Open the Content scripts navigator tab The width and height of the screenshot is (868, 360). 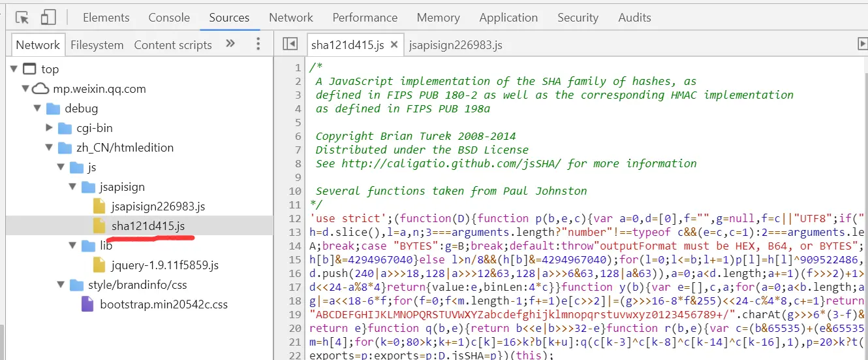coord(173,45)
